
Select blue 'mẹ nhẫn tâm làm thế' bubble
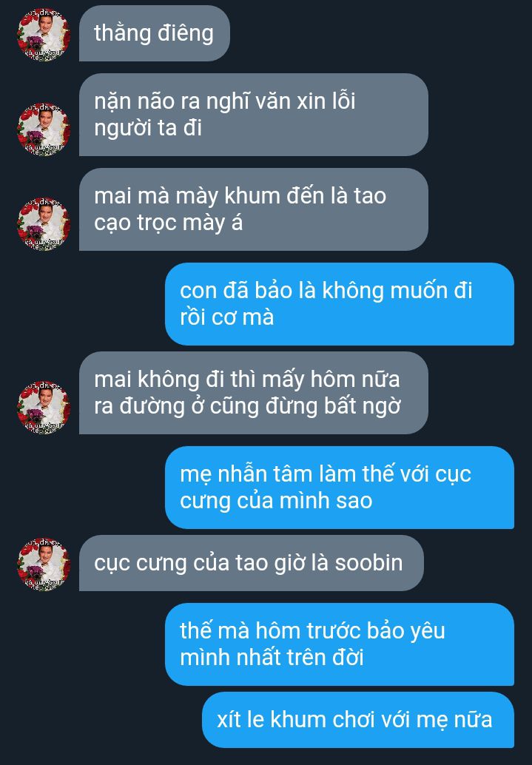pyautogui.click(x=339, y=488)
